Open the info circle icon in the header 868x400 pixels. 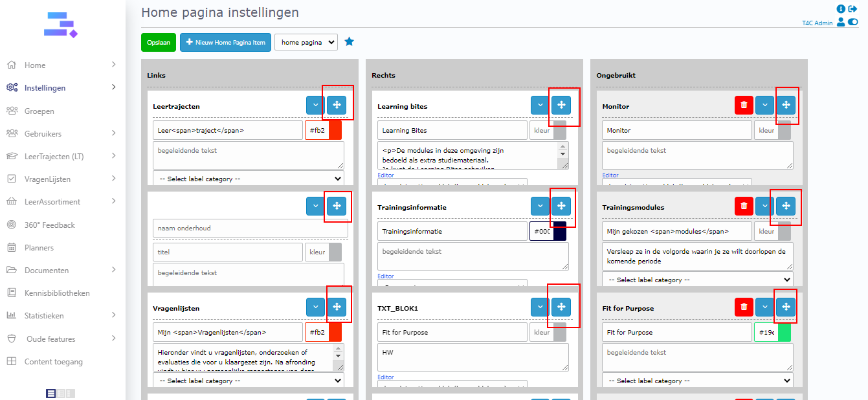pos(841,9)
